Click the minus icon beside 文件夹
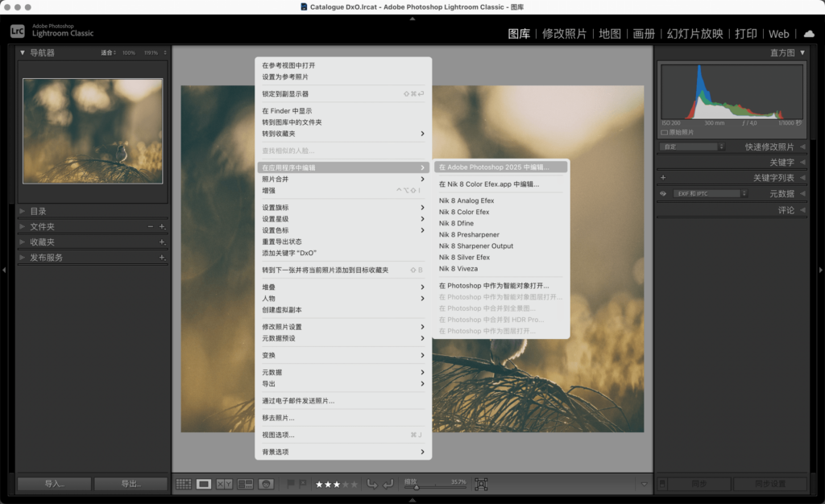The width and height of the screenshot is (825, 504). pos(151,226)
